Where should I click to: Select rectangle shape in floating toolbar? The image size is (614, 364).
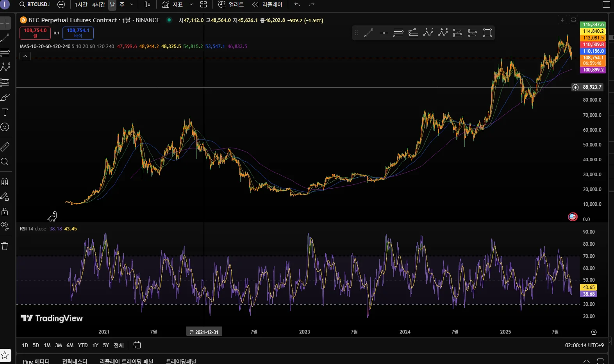[487, 33]
